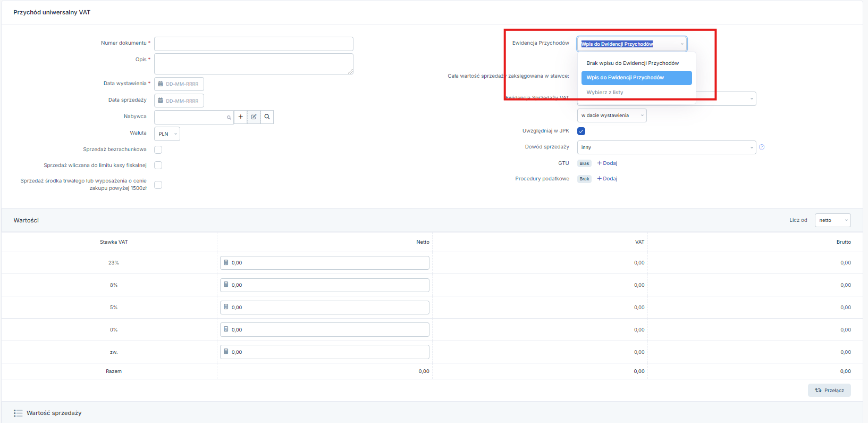Click Netto input for 8% rate

coord(324,285)
